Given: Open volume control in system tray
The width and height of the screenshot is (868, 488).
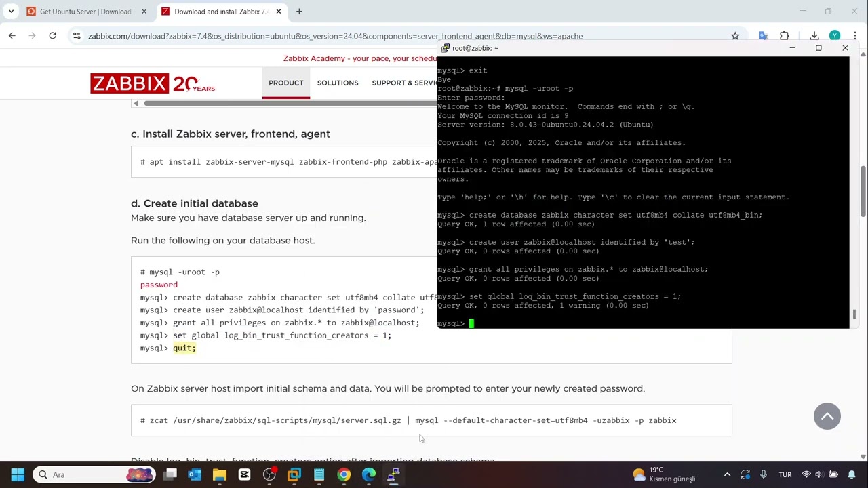Looking at the screenshot, I should (819, 474).
